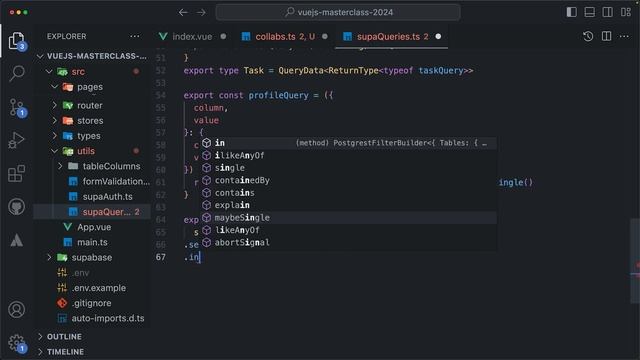The height and width of the screenshot is (360, 640).
Task: Toggle the secondary side bar
Action: [607, 12]
